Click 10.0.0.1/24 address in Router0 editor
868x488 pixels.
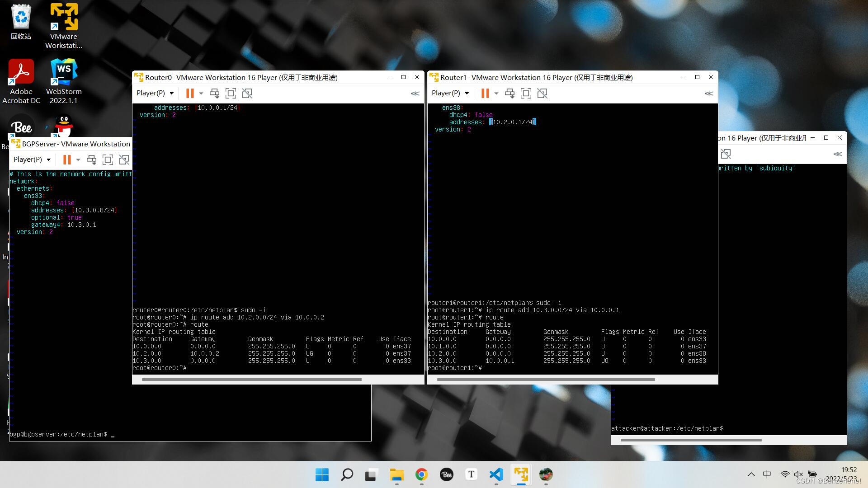(x=217, y=108)
